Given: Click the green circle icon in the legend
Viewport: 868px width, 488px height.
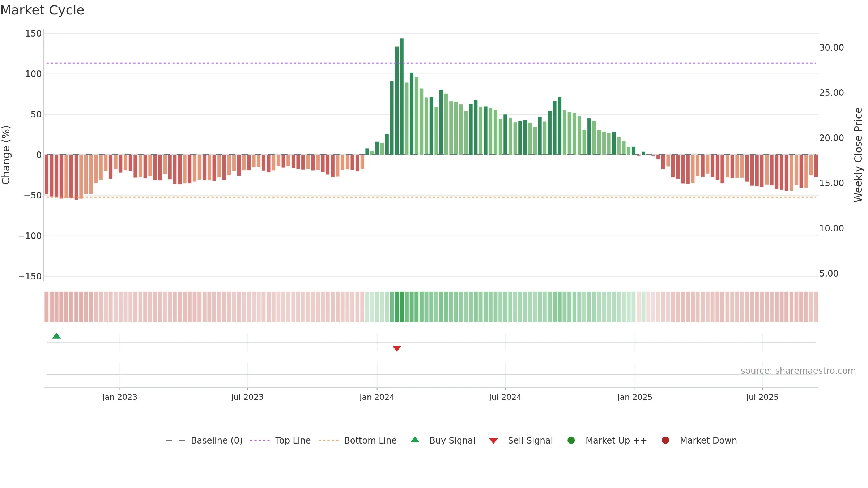Looking at the screenshot, I should 571,440.
